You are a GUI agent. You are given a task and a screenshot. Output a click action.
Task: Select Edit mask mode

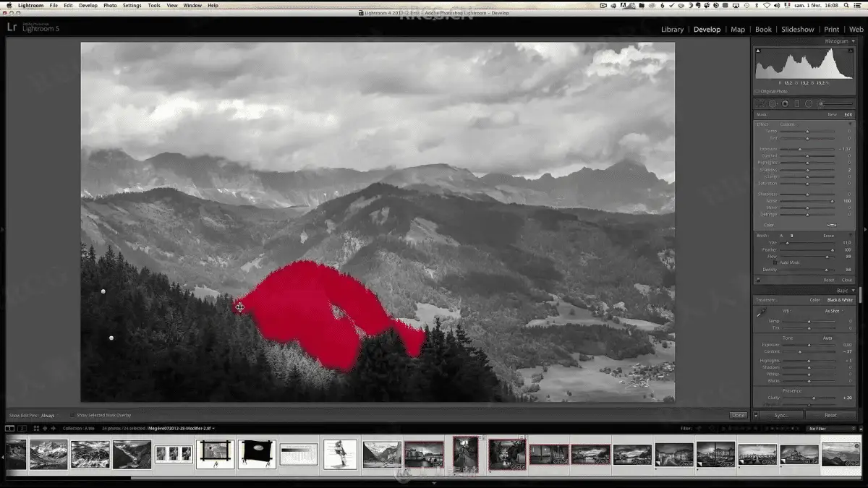848,114
